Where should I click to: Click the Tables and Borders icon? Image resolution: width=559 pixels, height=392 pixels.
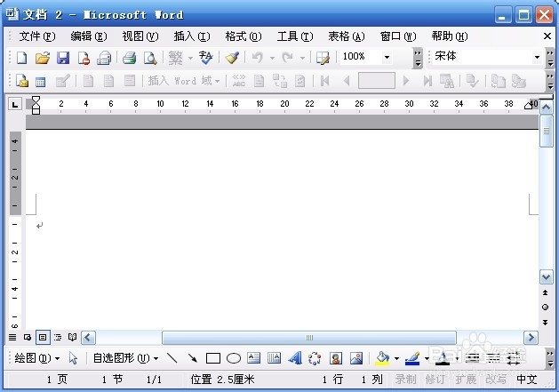point(323,58)
